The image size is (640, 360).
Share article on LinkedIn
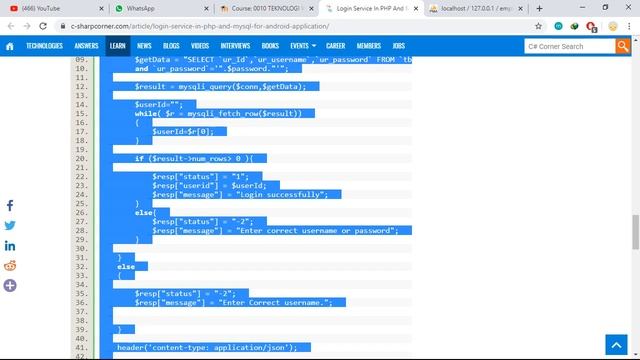point(10,246)
